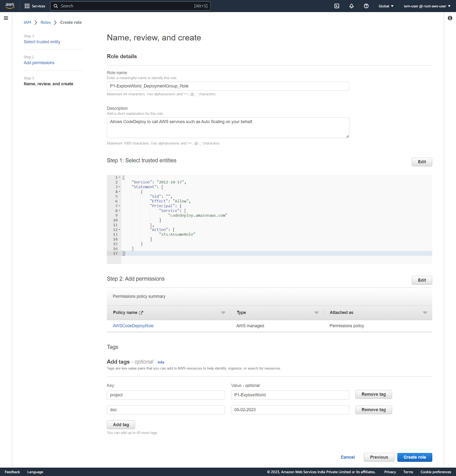Remove the project tag

pos(374,394)
